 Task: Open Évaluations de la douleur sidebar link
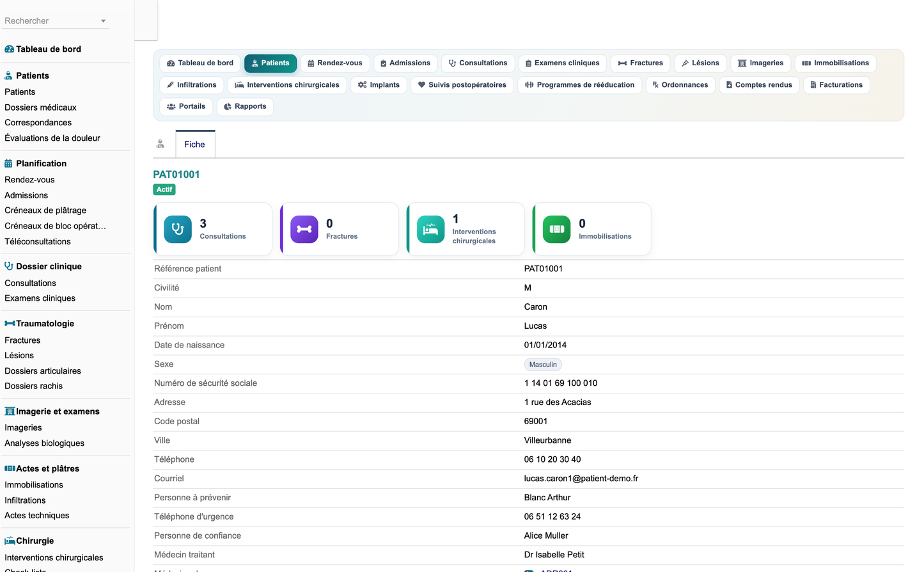point(52,138)
